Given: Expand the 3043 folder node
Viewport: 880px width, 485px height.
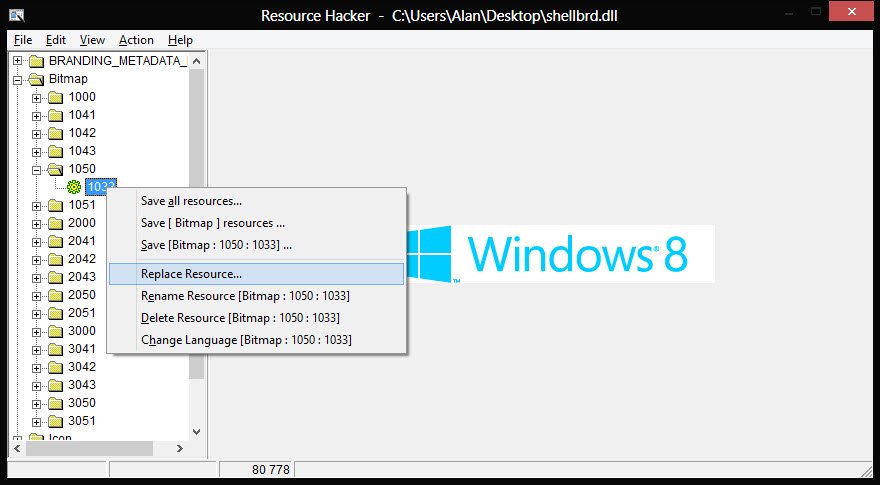Looking at the screenshot, I should [36, 386].
